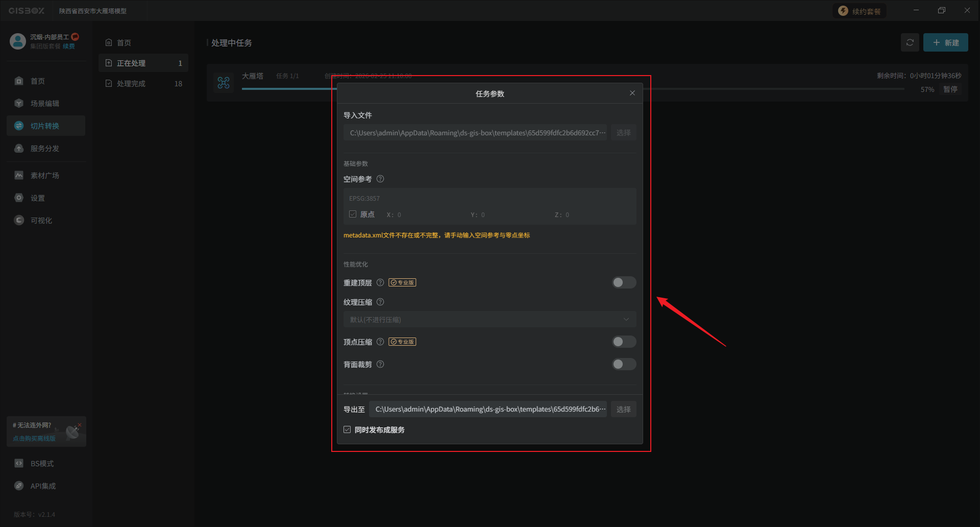Click the help icon next to 重建顶层
Screen dimensions: 980x527
[x=380, y=283]
